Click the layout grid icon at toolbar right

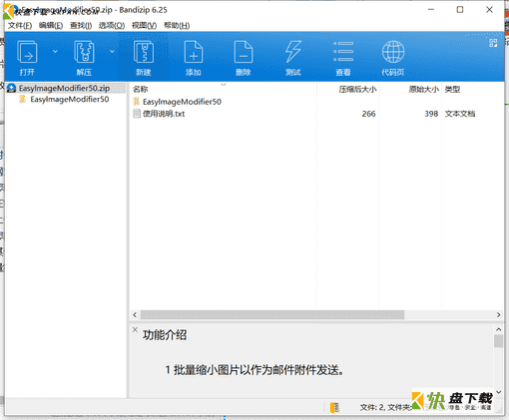(493, 43)
